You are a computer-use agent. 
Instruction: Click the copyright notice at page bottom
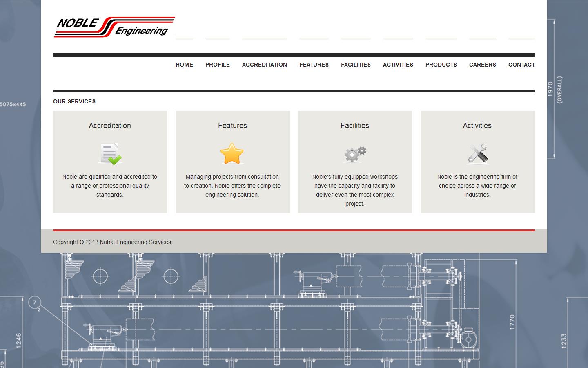click(x=112, y=242)
